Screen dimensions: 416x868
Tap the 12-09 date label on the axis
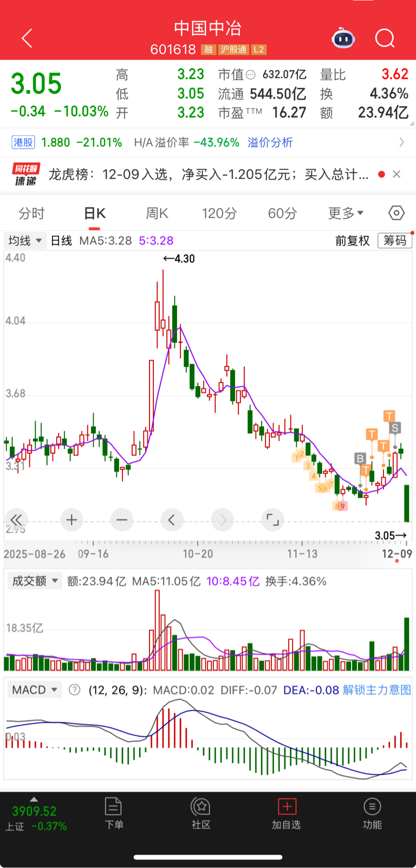click(x=396, y=554)
